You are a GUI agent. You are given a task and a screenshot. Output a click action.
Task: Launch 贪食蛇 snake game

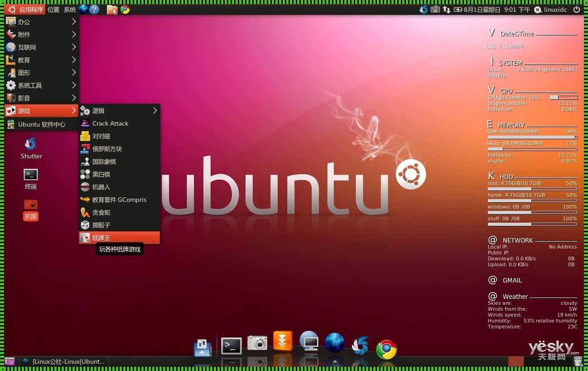[119, 212]
